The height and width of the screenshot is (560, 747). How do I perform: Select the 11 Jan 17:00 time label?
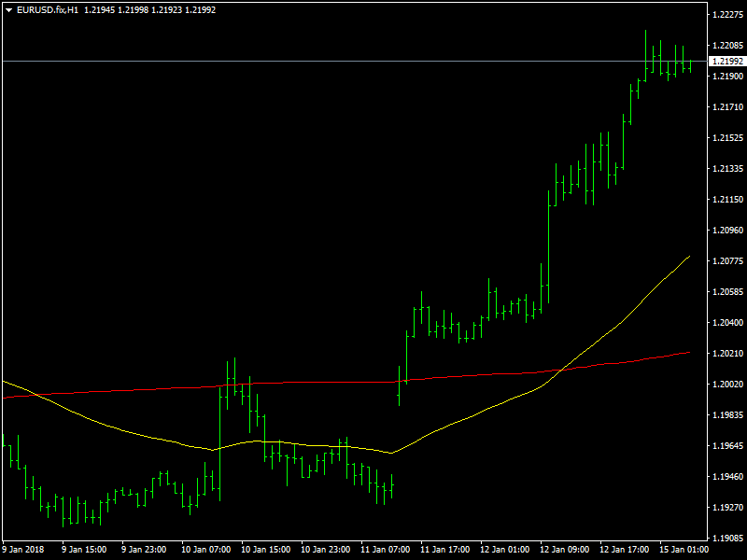pos(445,550)
